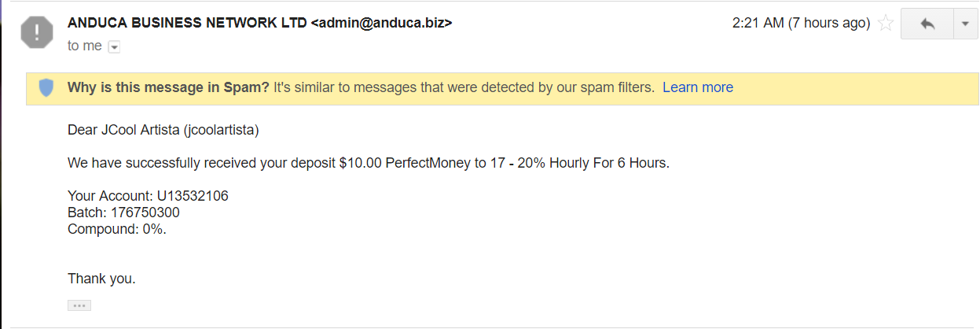This screenshot has height=329, width=980.
Task: Click the blue shield icon in spam banner
Action: point(46,88)
